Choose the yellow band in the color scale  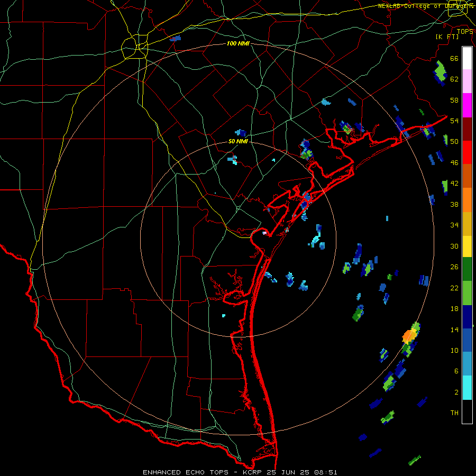[467, 246]
